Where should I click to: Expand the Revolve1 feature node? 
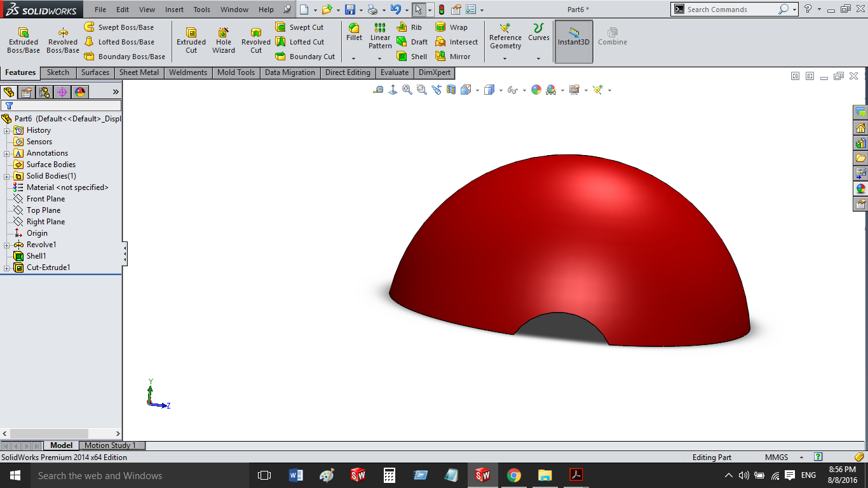[7, 245]
